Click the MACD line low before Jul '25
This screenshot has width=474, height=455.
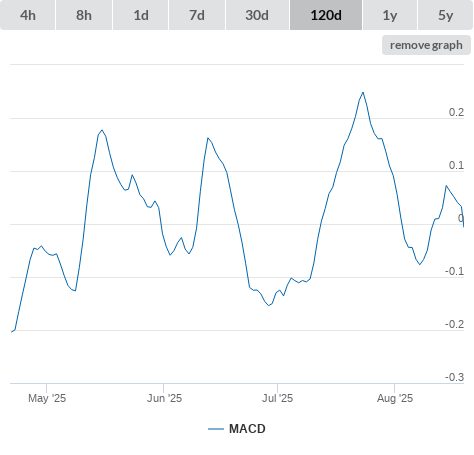[269, 305]
